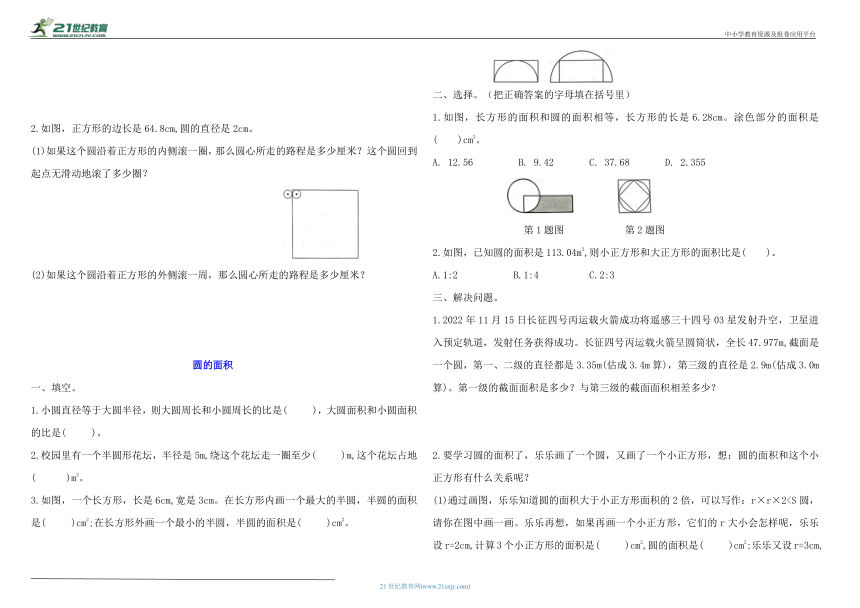Click sub-question (1) about rolling inside the square

click(224, 151)
